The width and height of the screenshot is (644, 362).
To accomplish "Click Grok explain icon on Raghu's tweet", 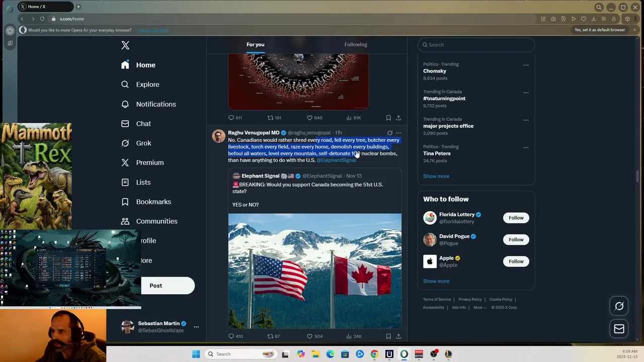I will tap(389, 133).
